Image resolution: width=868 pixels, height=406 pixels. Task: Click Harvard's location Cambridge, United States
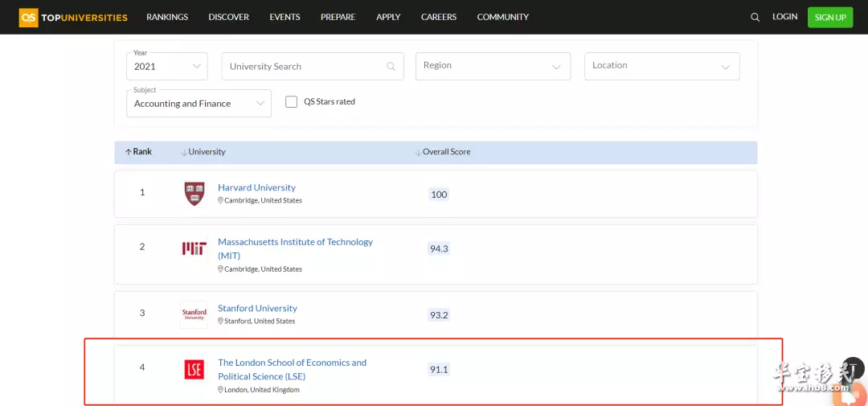tap(260, 200)
